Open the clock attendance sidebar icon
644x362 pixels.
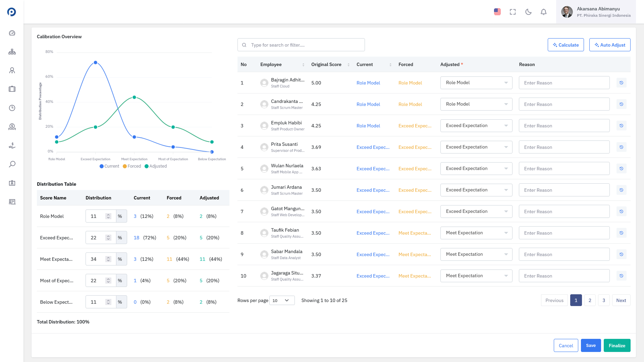pyautogui.click(x=12, y=108)
